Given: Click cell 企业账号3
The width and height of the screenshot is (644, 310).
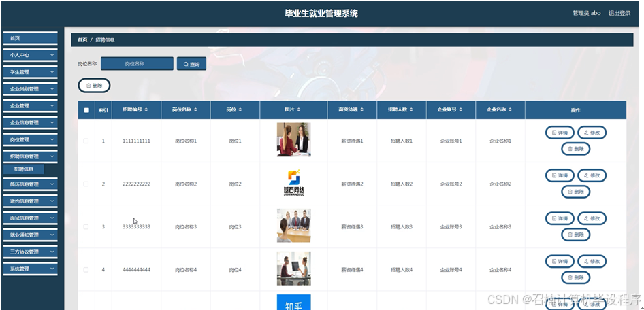Looking at the screenshot, I should coord(451,227).
